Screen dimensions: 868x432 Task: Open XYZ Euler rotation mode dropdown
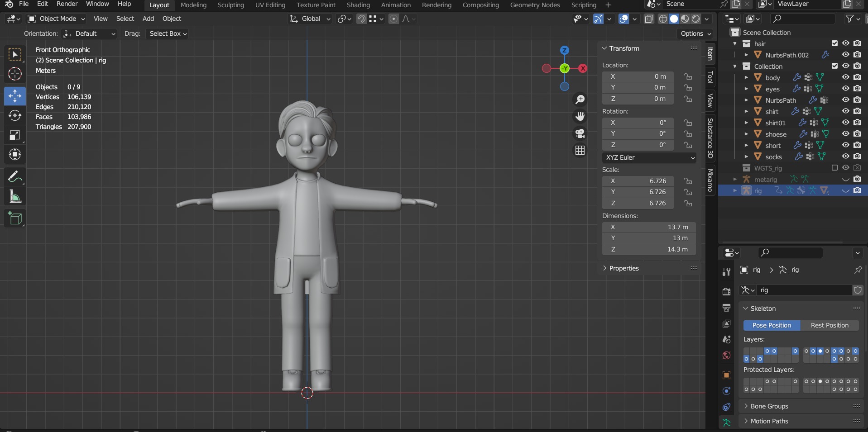point(649,157)
